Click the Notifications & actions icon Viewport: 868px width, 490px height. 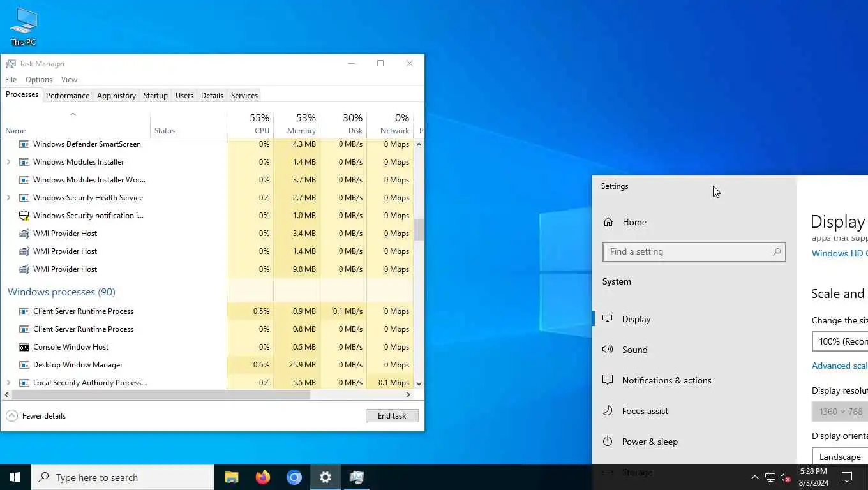608,380
